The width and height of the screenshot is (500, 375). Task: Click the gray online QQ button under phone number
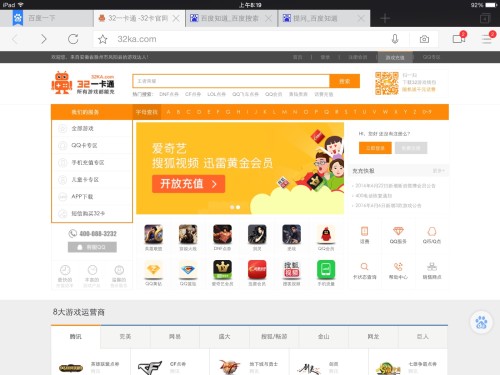tap(92, 247)
